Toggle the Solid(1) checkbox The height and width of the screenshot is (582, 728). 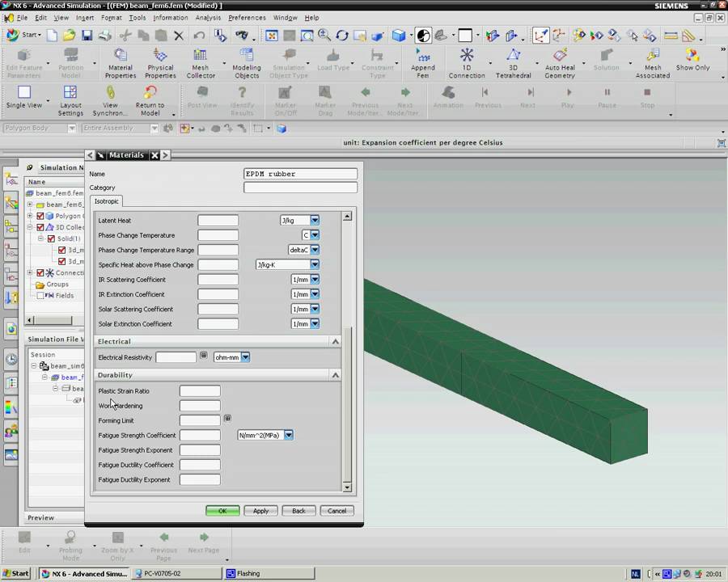pyautogui.click(x=51, y=238)
